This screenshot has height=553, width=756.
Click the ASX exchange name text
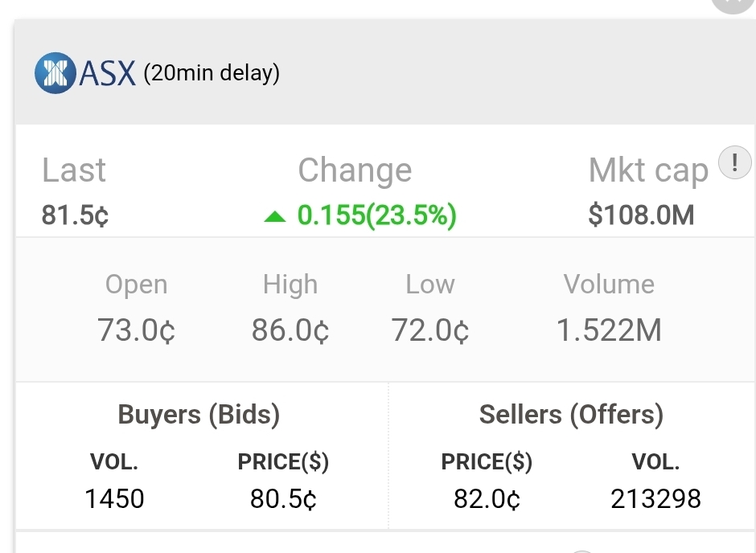coord(108,73)
